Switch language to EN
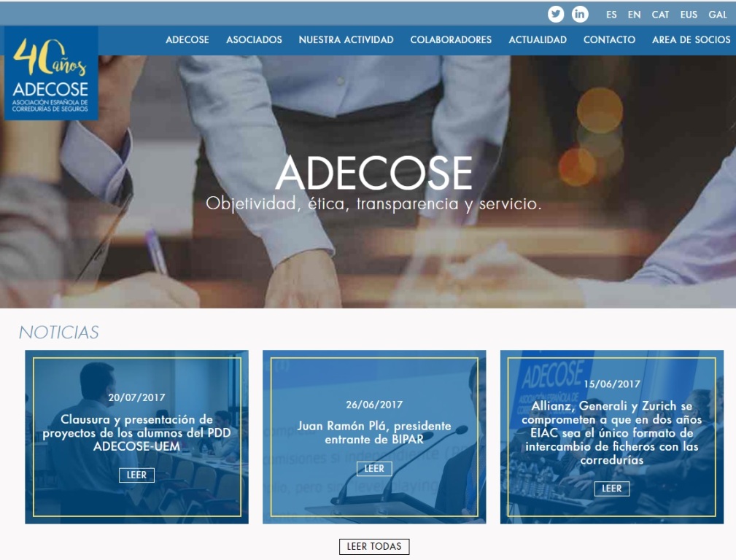736x560 pixels. (x=634, y=15)
